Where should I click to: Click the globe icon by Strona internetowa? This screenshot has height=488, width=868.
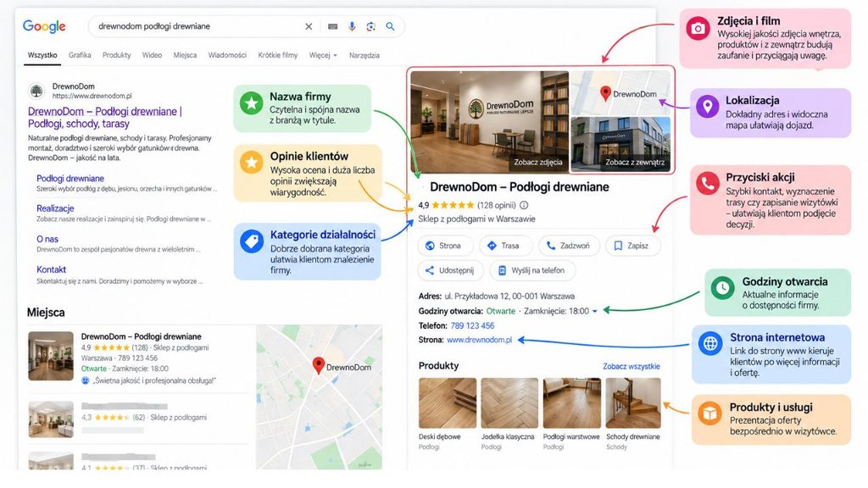(710, 344)
